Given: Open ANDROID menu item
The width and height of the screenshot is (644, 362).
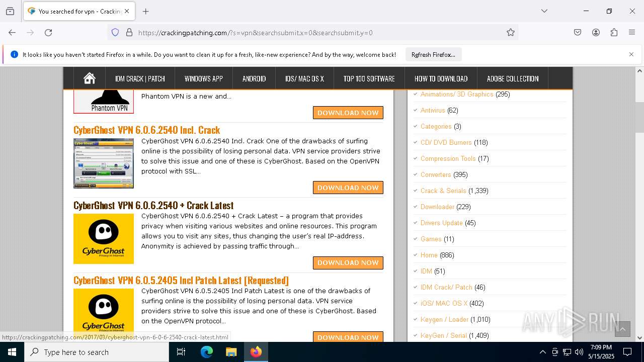Looking at the screenshot, I should (254, 78).
